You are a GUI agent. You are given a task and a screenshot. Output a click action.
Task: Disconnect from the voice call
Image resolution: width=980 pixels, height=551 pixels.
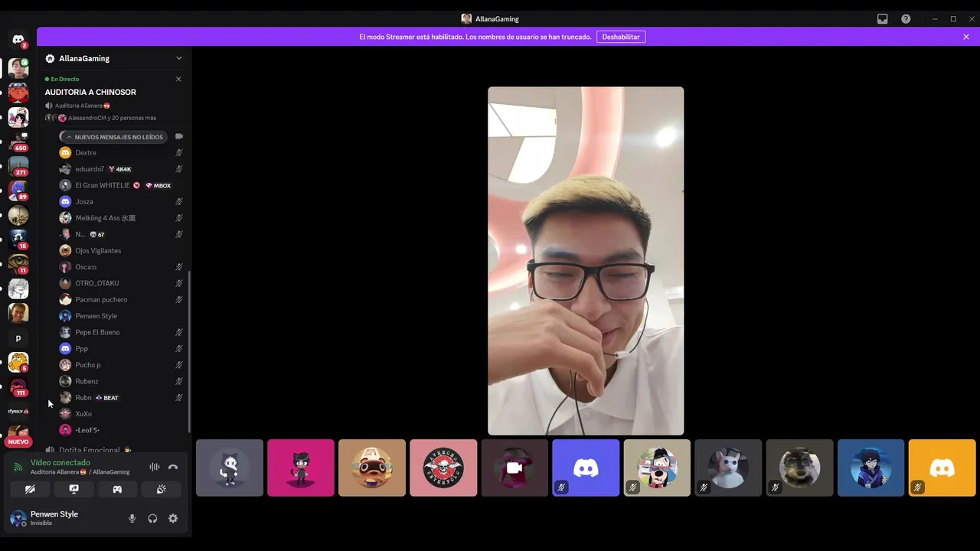(x=173, y=467)
